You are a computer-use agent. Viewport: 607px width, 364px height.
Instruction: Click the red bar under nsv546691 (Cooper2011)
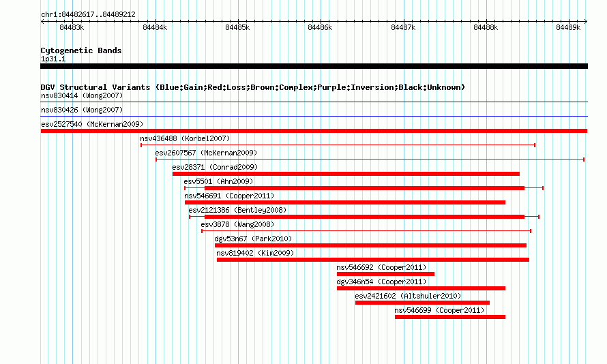(345, 202)
